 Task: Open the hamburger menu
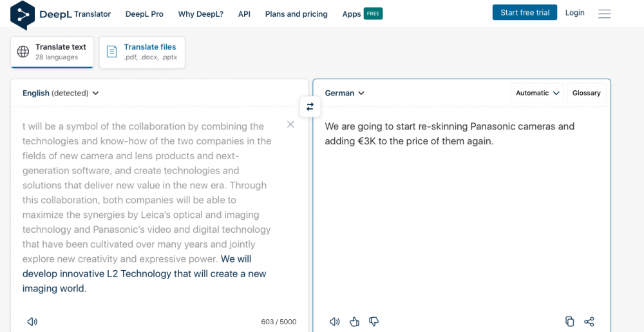point(604,14)
